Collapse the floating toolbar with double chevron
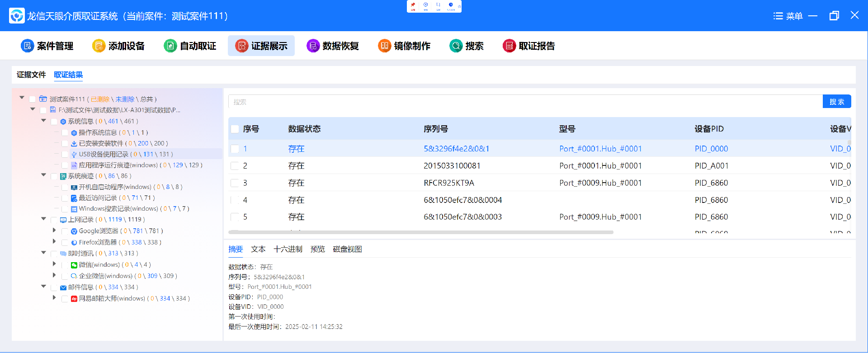 pyautogui.click(x=459, y=6)
